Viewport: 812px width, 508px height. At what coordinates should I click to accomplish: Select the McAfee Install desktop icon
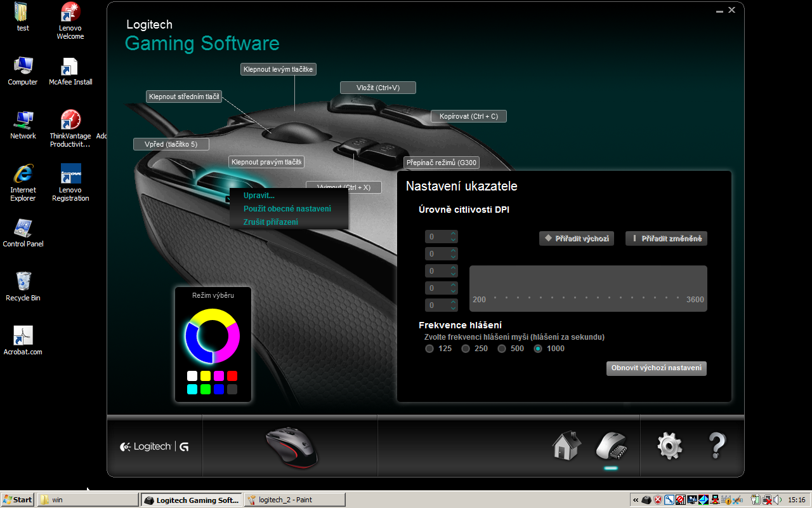tap(70, 70)
